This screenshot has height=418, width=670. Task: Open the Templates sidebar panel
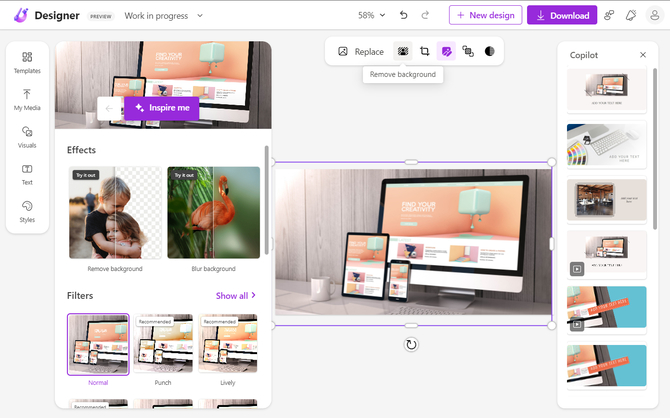click(27, 62)
